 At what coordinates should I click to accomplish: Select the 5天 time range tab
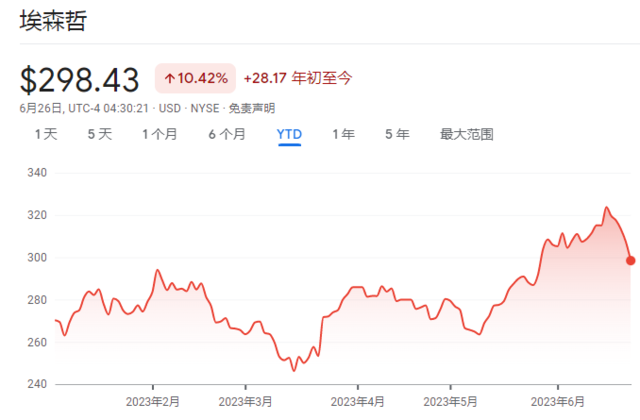pos(100,134)
